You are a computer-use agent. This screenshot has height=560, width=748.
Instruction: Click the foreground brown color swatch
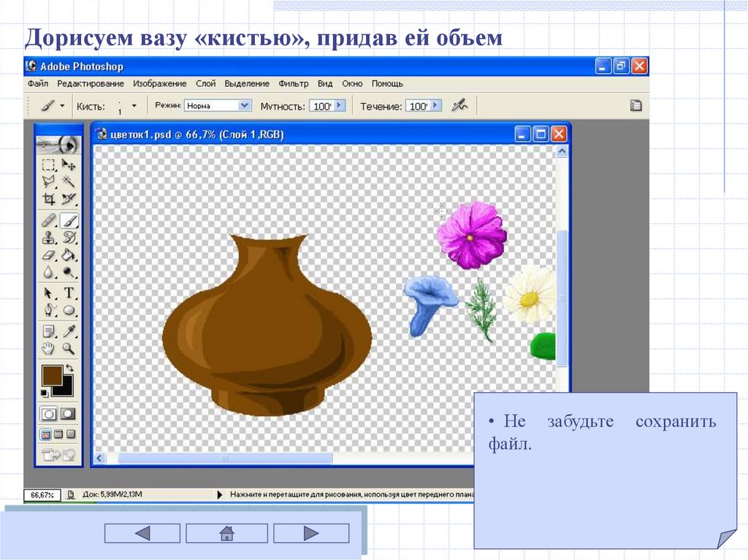point(52,375)
